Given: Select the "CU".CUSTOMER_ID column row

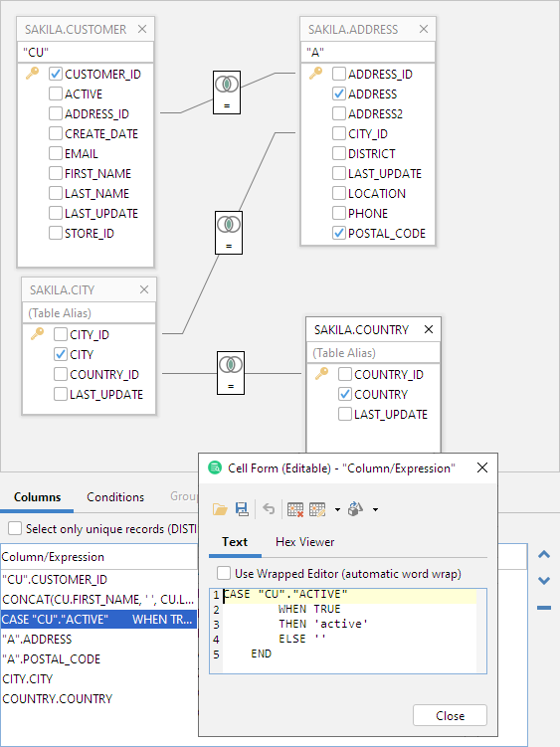Looking at the screenshot, I should (98, 579).
